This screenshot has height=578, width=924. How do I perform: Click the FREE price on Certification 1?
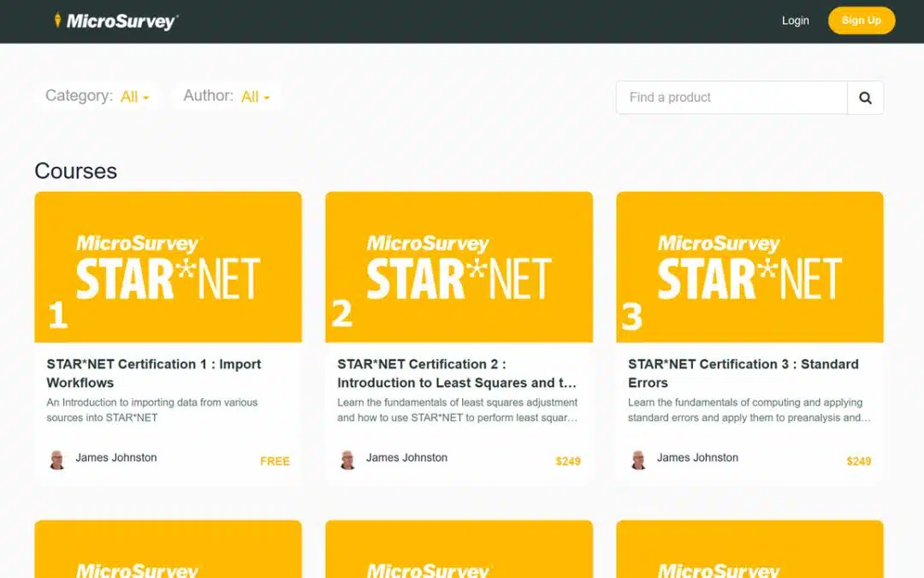click(x=275, y=461)
